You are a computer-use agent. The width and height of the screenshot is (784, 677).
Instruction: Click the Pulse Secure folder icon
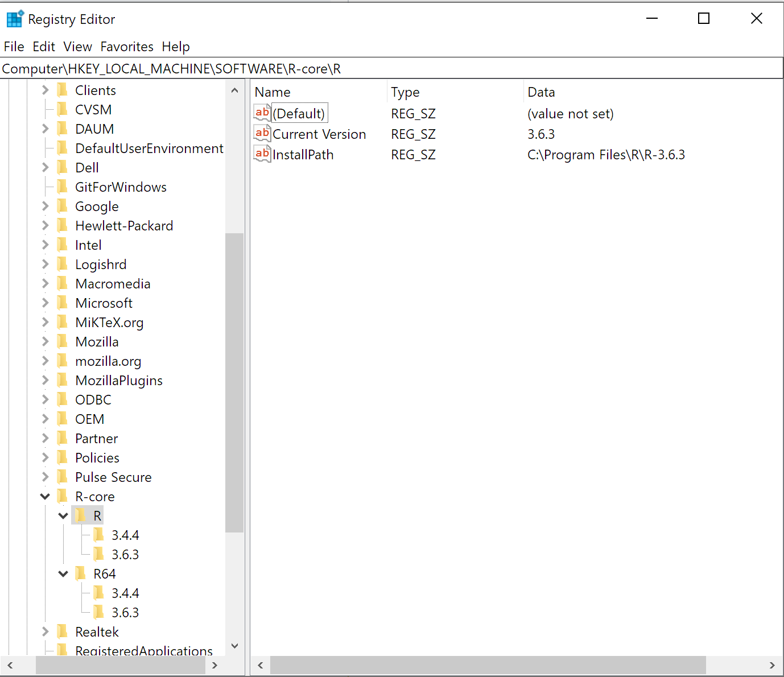pyautogui.click(x=63, y=477)
